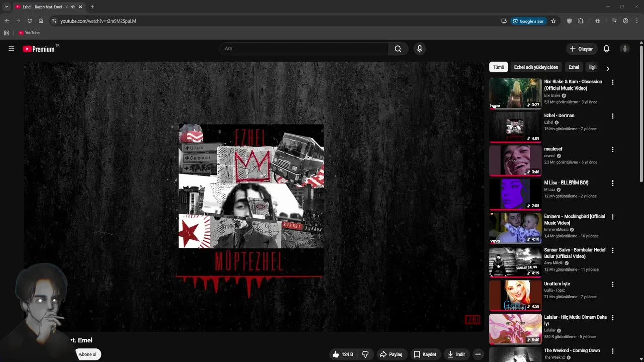This screenshot has width=644, height=362.
Task: Open M Lisa ELLERİM BOŞ thumbnail
Action: click(x=515, y=194)
